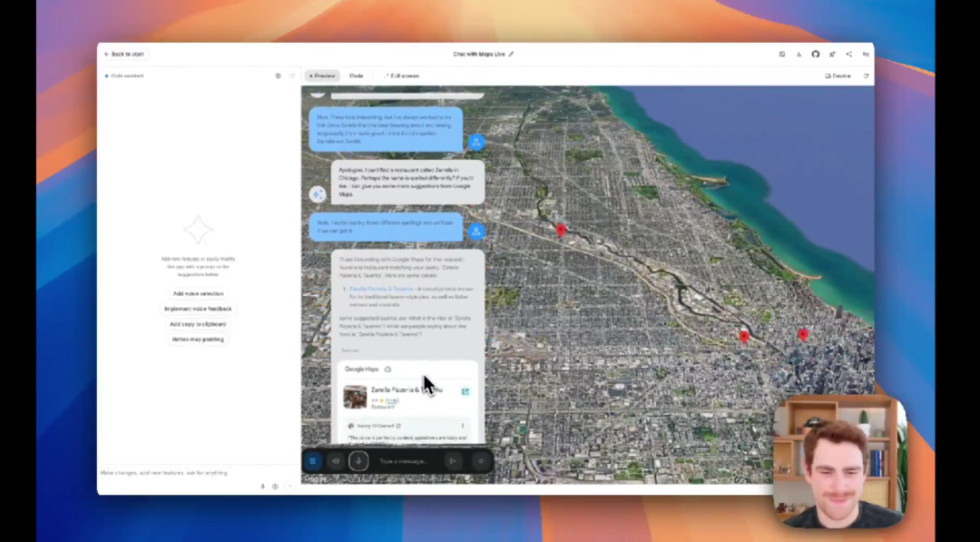Screen dimensions: 980x542
Task: Open the Device preview selector
Action: tap(838, 76)
